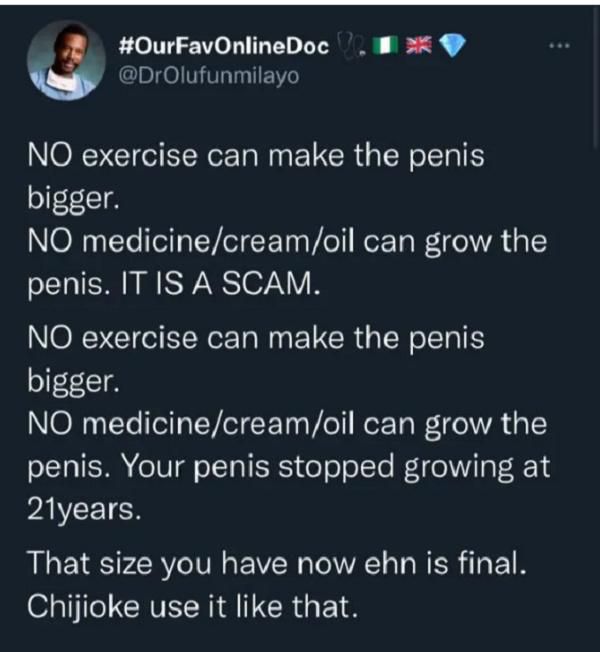Open the #OurFavOnlineDoc display name

[x=223, y=45]
